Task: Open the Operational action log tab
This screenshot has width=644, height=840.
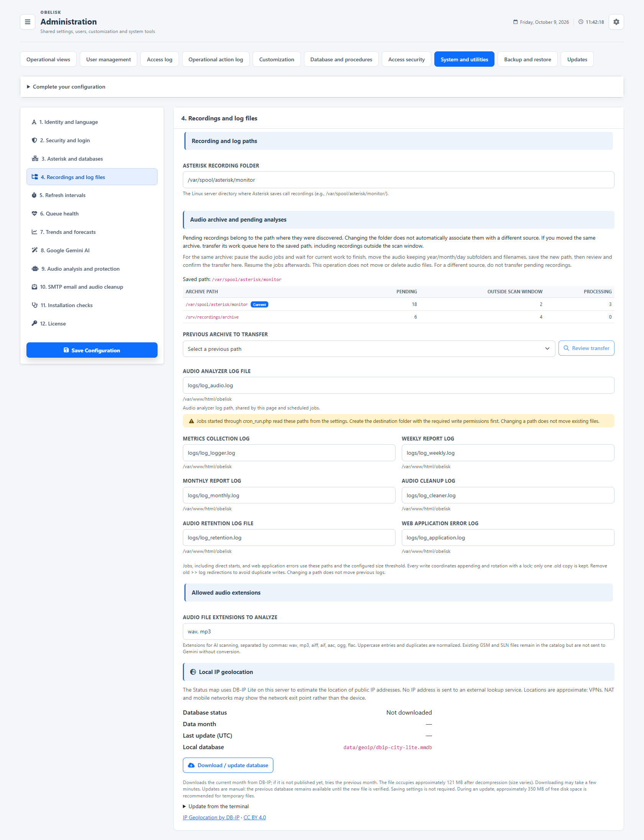Action: coord(216,59)
